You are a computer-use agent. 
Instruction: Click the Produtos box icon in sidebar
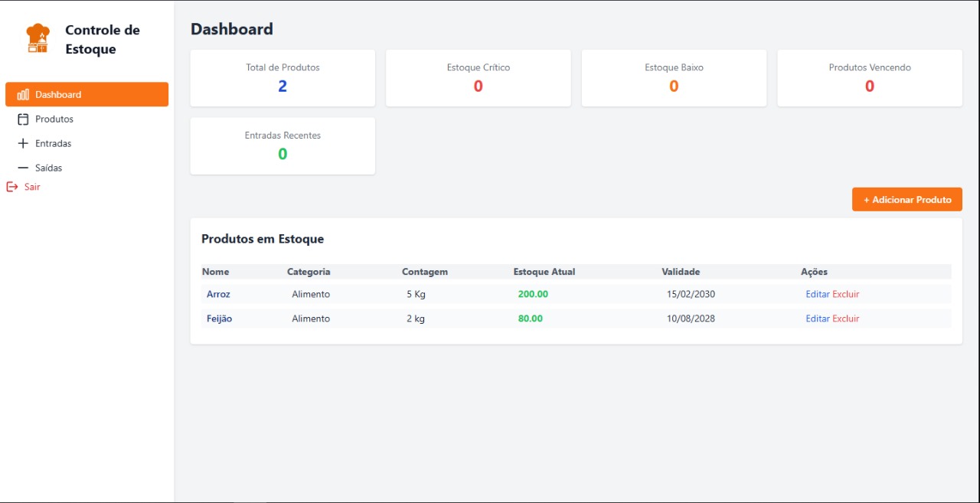(23, 119)
